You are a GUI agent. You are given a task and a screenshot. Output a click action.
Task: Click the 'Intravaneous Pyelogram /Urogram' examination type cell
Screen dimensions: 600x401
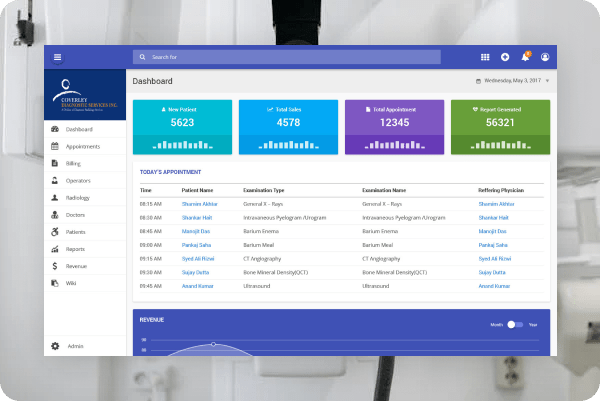(285, 218)
